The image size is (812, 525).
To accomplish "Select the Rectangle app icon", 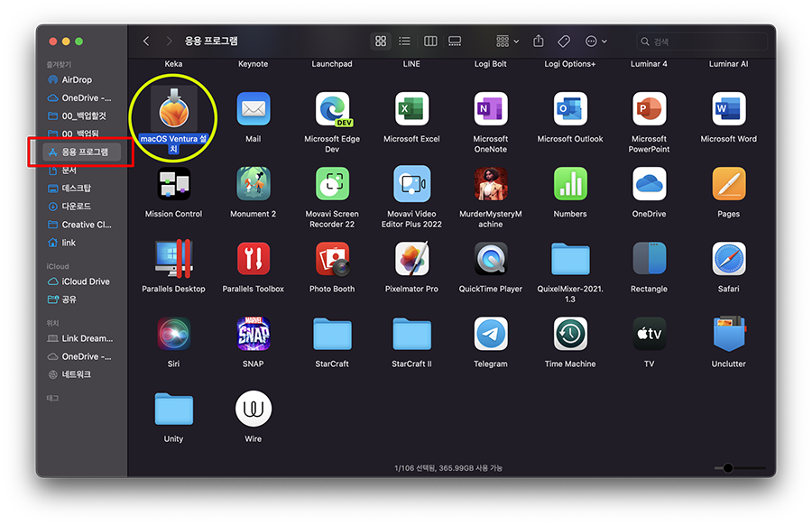I will click(650, 258).
